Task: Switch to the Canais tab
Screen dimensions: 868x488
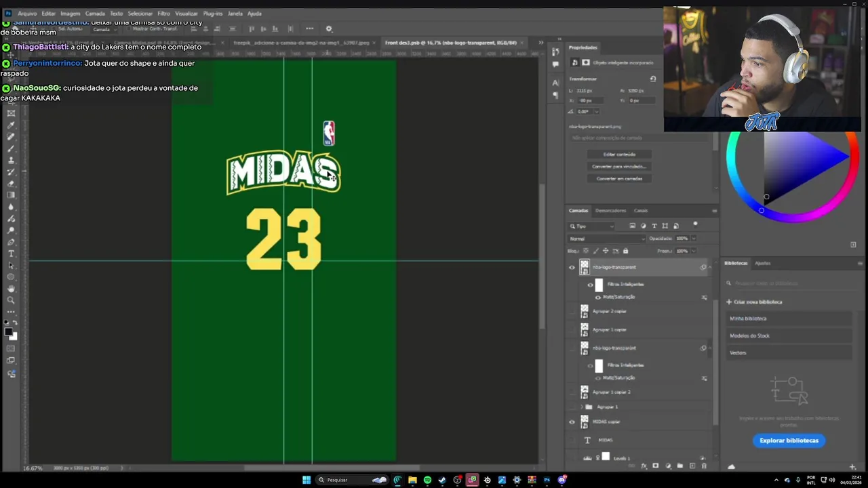Action: click(641, 211)
